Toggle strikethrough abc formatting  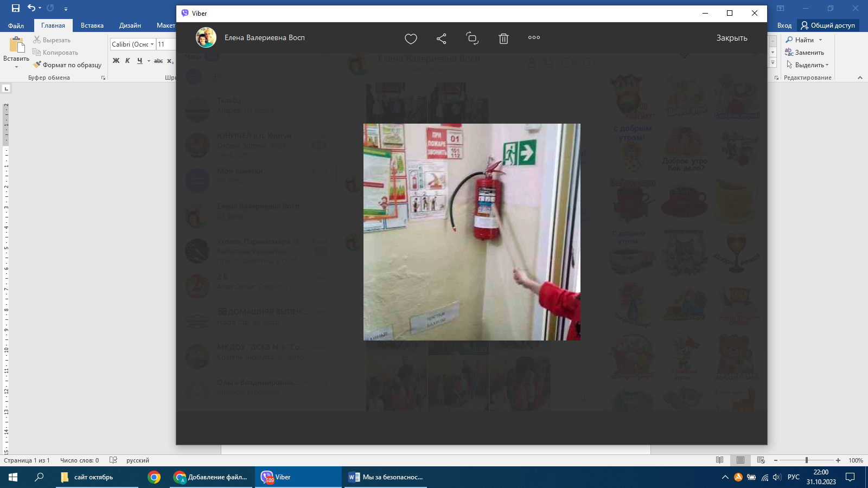(x=158, y=61)
